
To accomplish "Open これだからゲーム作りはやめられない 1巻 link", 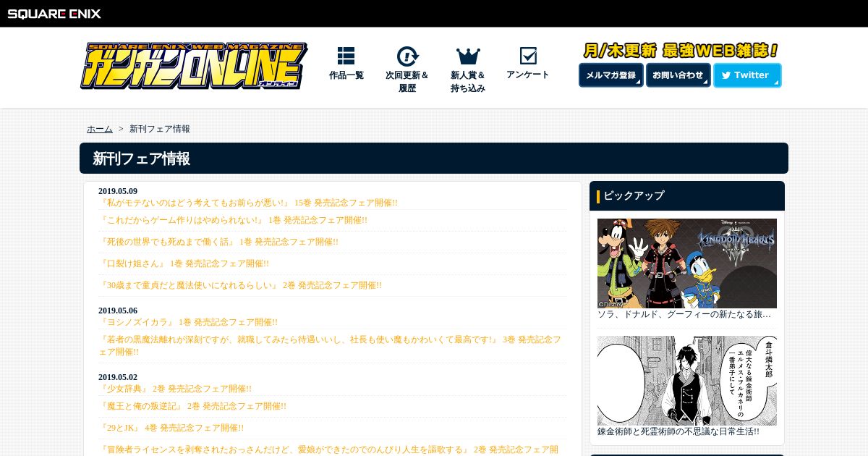I will point(233,220).
